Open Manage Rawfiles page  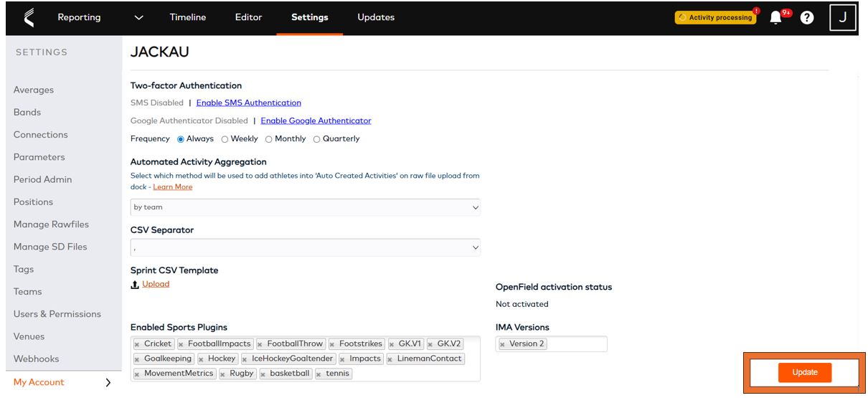click(x=52, y=224)
